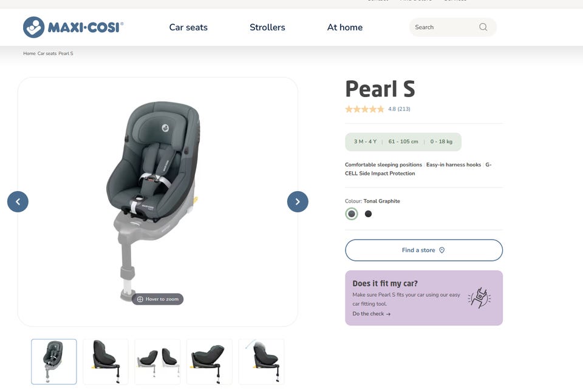Click the search magnifier icon
The width and height of the screenshot is (583, 392).
(x=483, y=27)
